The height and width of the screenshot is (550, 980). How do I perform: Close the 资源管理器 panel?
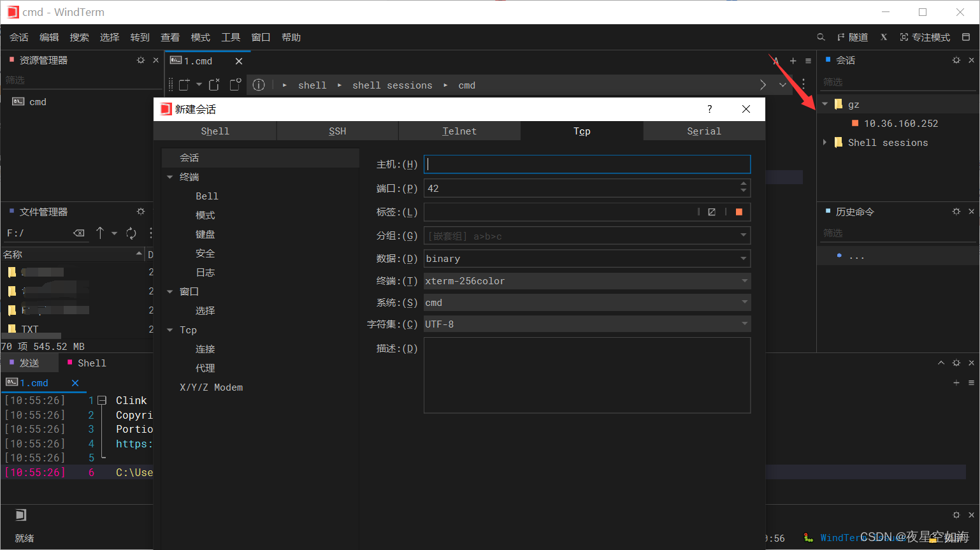point(155,60)
